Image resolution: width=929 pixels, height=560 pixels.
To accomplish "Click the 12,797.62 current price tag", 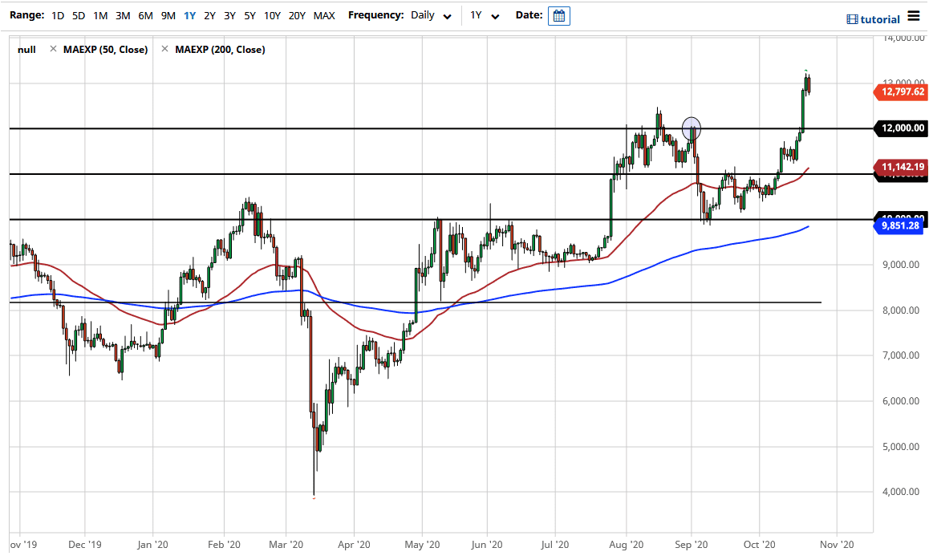I will tap(901, 91).
